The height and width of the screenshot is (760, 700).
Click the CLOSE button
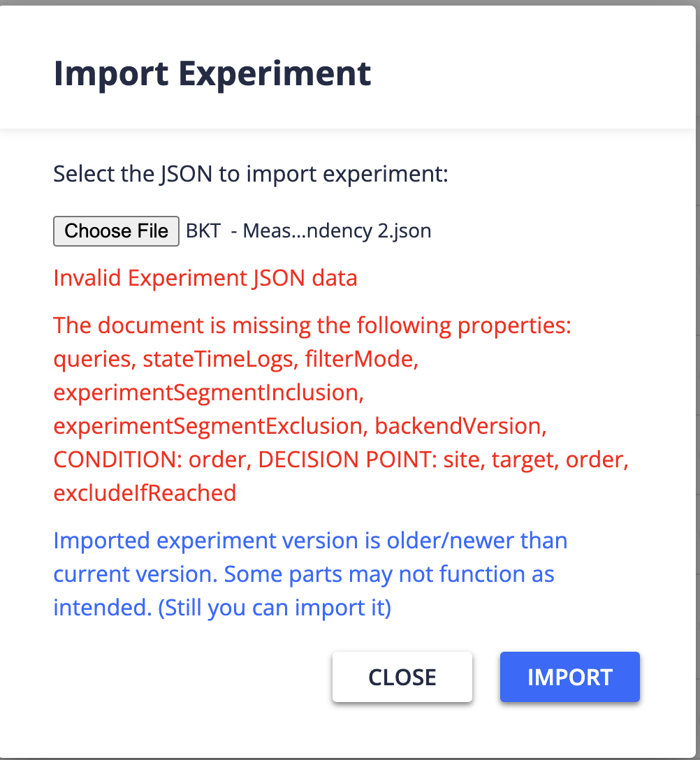coord(402,676)
